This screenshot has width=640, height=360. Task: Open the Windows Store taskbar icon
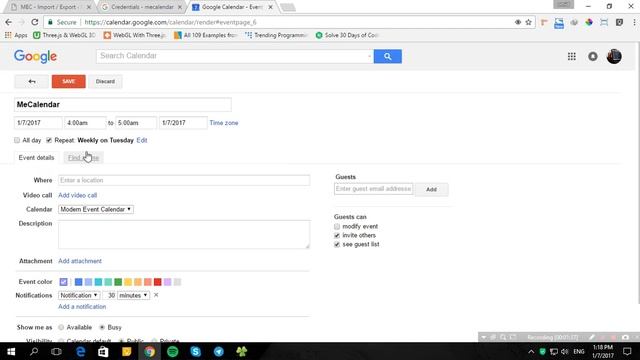[x=103, y=351]
